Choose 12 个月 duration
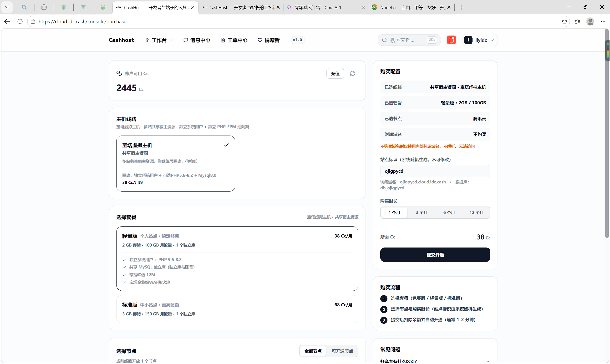The width and height of the screenshot is (610, 364). coord(476,212)
